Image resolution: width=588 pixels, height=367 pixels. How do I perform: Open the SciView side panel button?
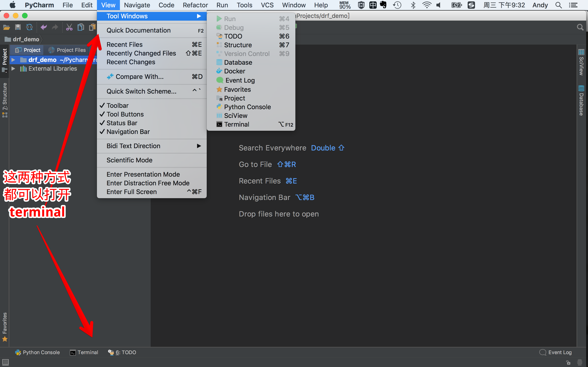tap(581, 63)
